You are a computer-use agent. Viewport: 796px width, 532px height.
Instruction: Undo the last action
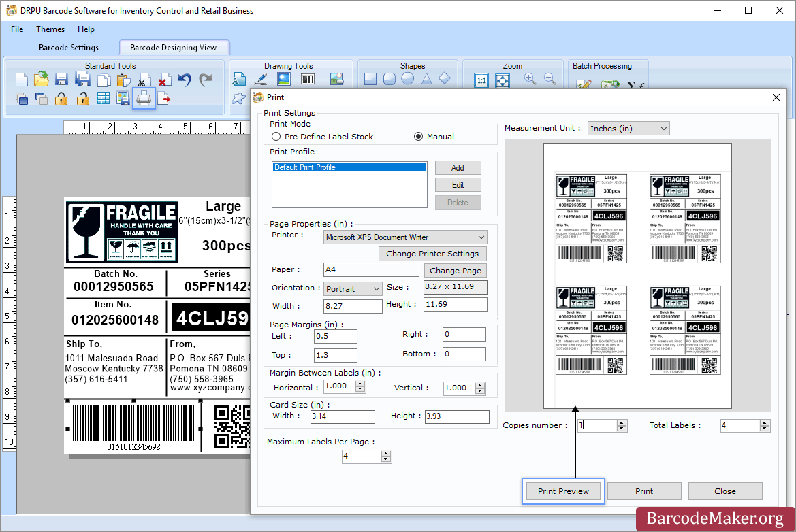tap(185, 80)
